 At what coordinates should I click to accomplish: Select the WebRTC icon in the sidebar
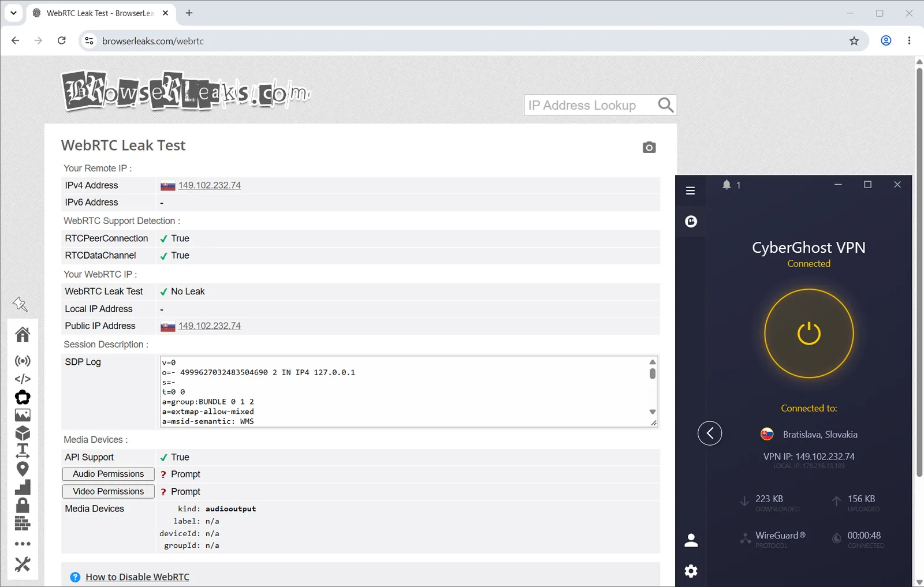(x=23, y=397)
